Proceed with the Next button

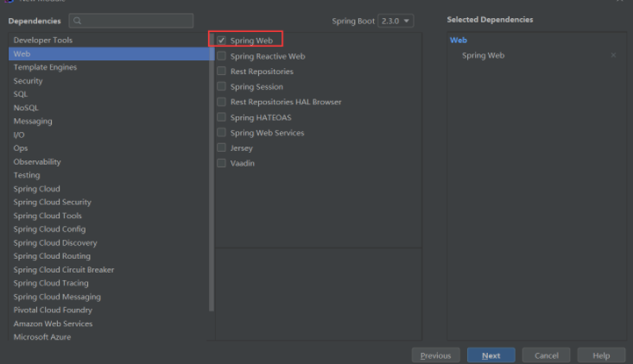coord(491,355)
